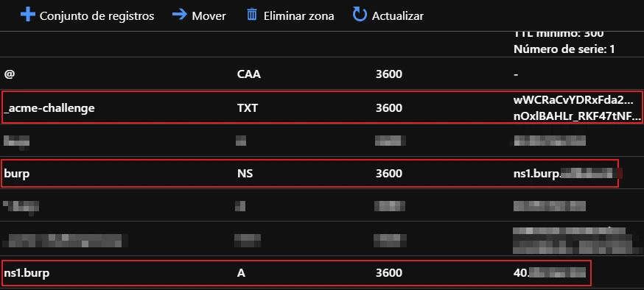644x290 pixels.
Task: Click the plus icon for Conjunto de registros
Action: 27,15
